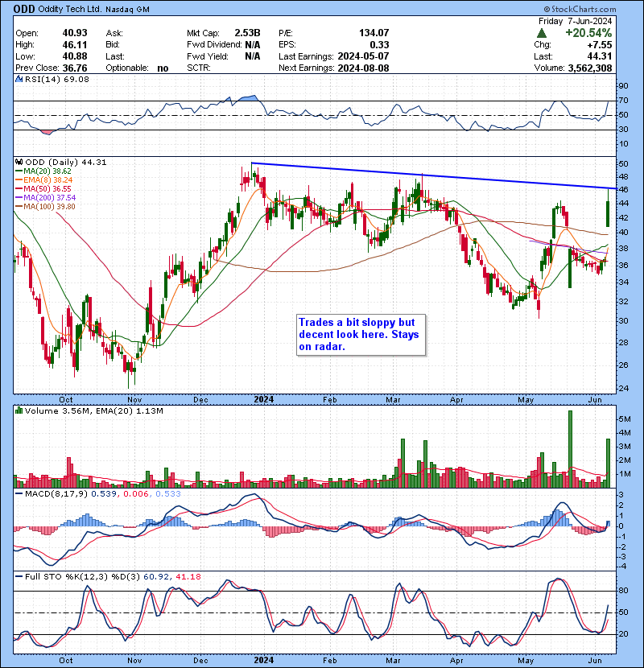Click the candlestick icon beside ODD (Daily)

point(19,163)
